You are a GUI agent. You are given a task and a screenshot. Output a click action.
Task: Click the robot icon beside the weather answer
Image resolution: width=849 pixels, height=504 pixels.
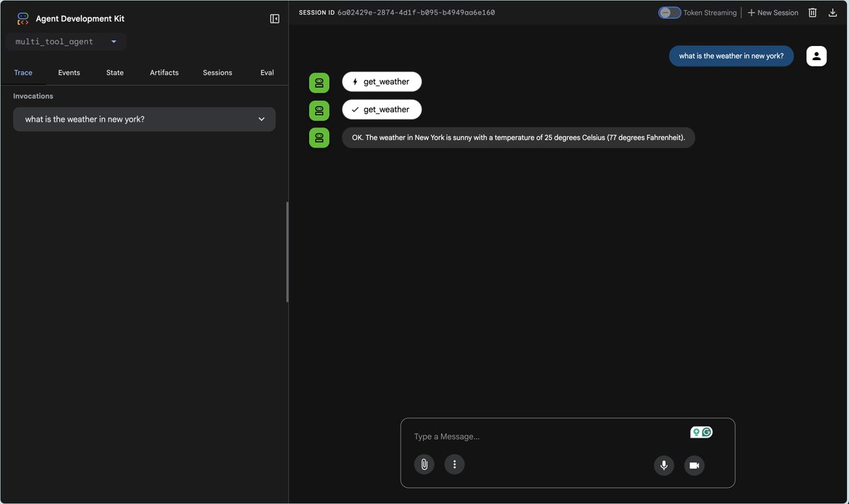(x=319, y=137)
